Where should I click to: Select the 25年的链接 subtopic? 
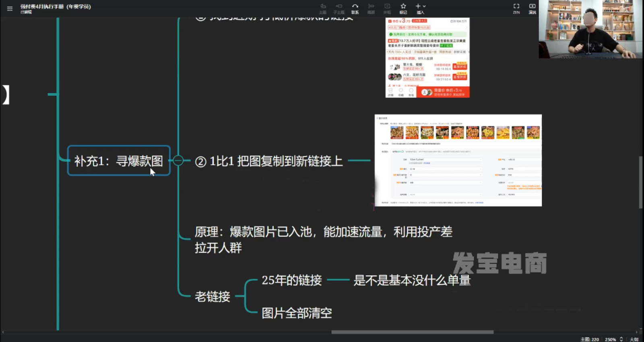291,280
